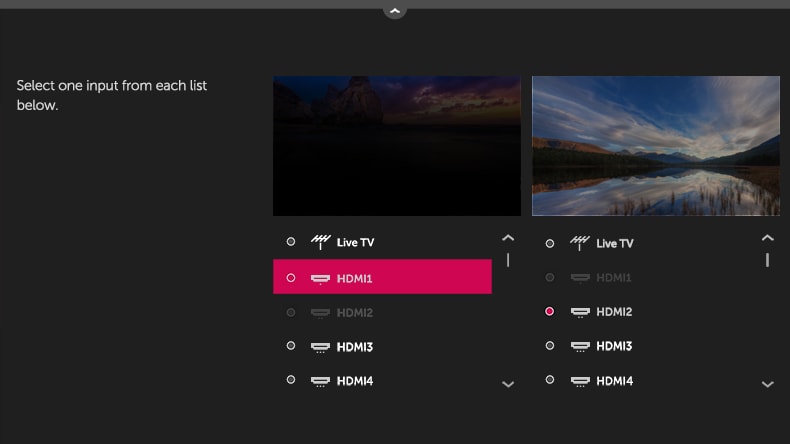Click the up chevron of right input list
Image resolution: width=790 pixels, height=444 pixels.
click(767, 238)
